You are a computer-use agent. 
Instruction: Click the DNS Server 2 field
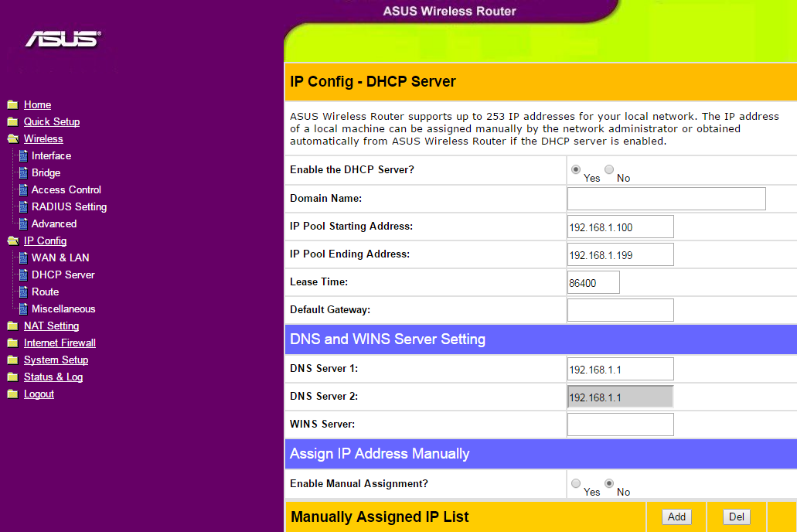[621, 397]
